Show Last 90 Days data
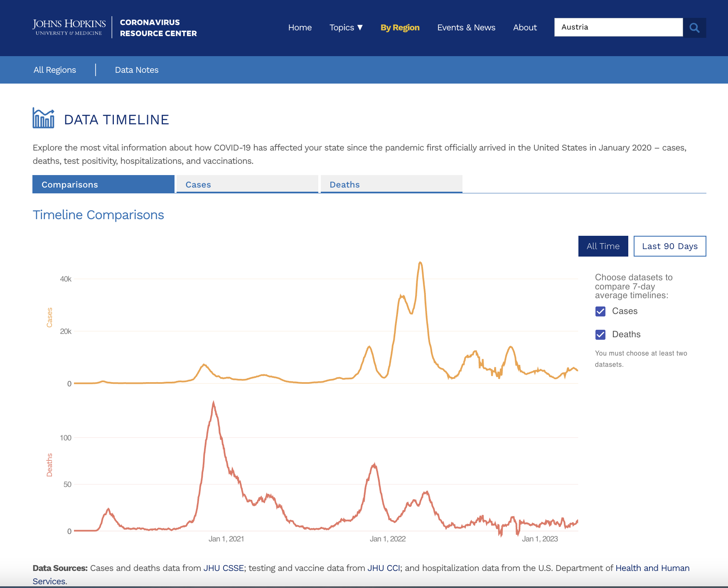This screenshot has height=588, width=728. [x=669, y=246]
